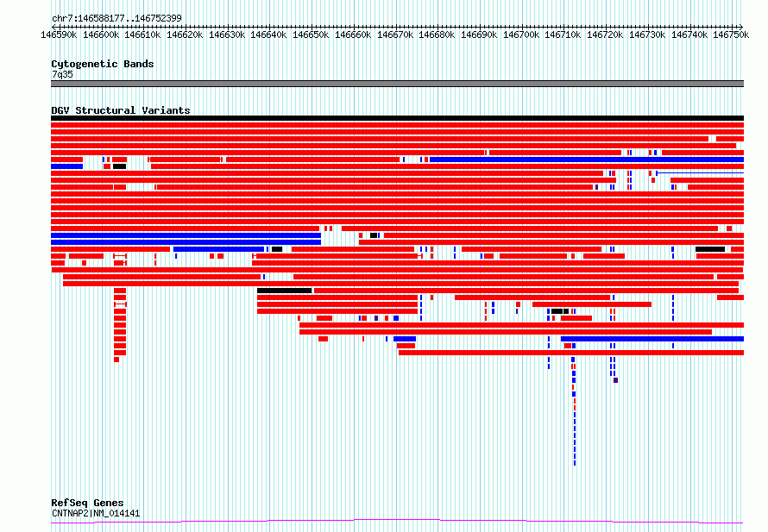
Task: Click the 146700k ruler label
Action: coord(520,34)
